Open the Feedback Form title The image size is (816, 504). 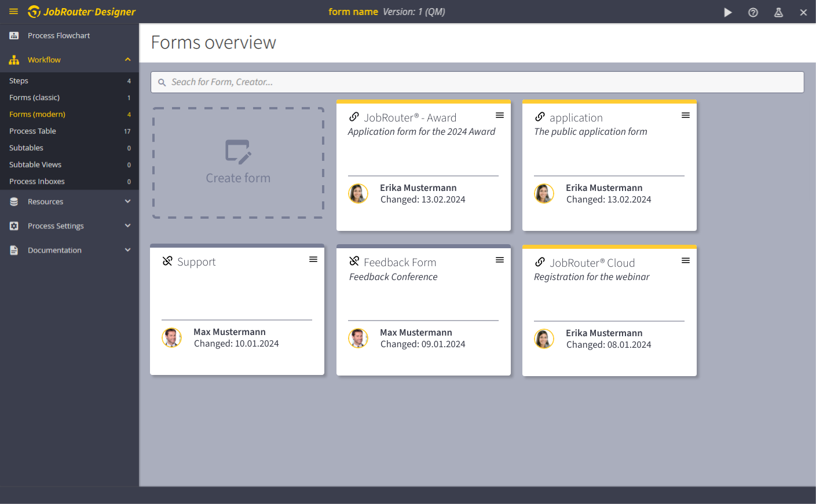click(x=400, y=263)
